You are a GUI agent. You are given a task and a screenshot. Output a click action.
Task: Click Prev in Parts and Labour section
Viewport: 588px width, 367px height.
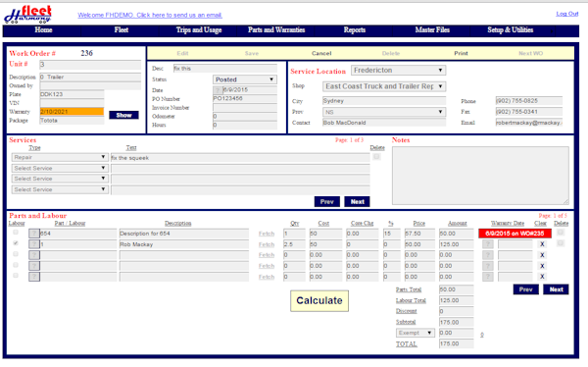[525, 289]
